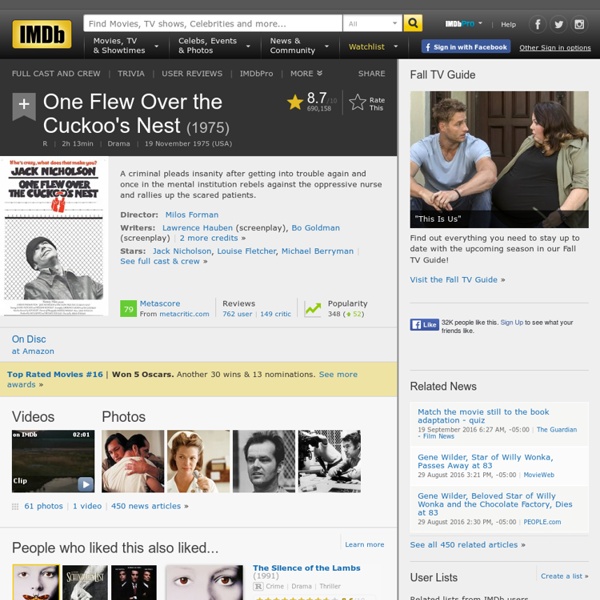Screen dimensions: 600x600
Task: Open director Milos Forman's page
Action: coord(192,215)
